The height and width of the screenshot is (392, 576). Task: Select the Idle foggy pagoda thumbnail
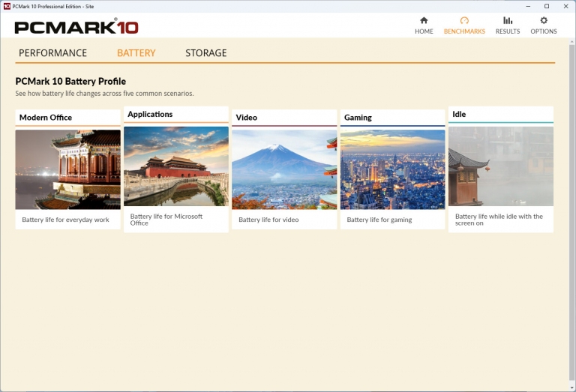tap(501, 166)
